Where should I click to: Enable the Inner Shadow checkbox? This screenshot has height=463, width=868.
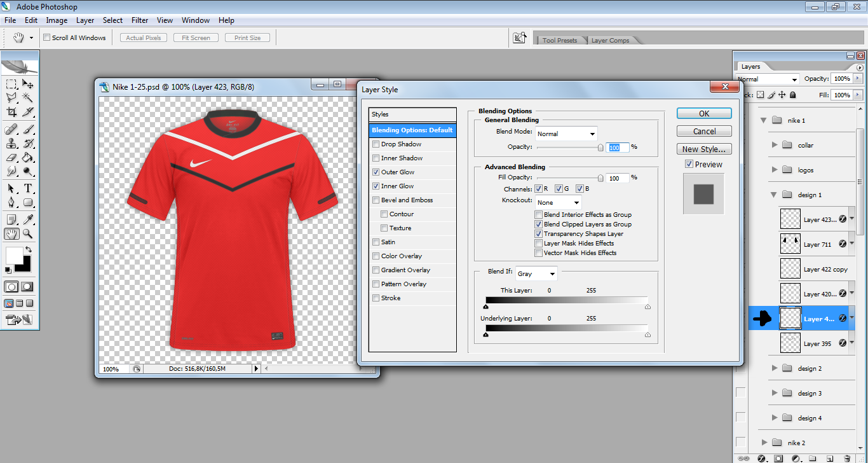(x=376, y=158)
